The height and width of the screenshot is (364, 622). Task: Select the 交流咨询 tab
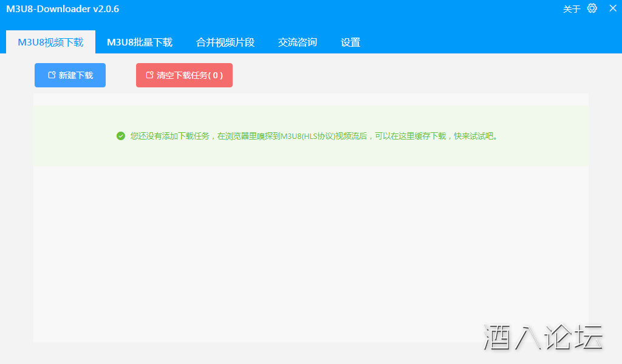(298, 42)
